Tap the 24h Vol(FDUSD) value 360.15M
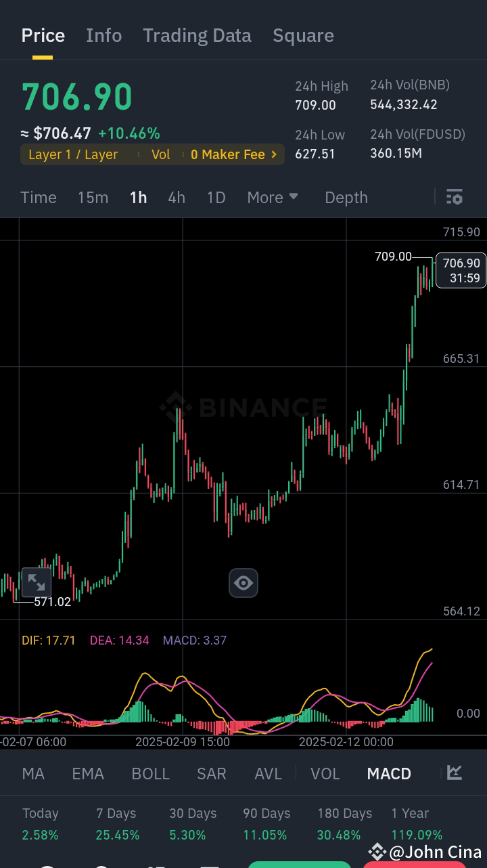Screen dimensions: 487x868 point(396,153)
